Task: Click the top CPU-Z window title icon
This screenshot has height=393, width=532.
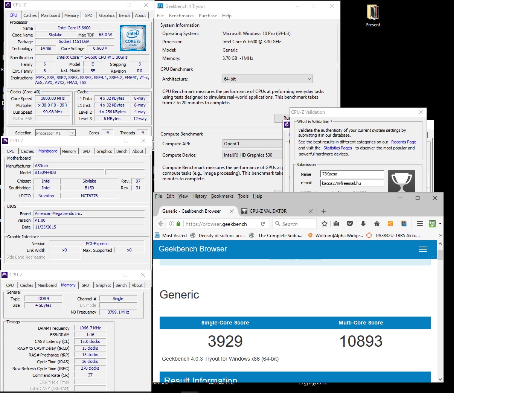Action: pos(8,5)
